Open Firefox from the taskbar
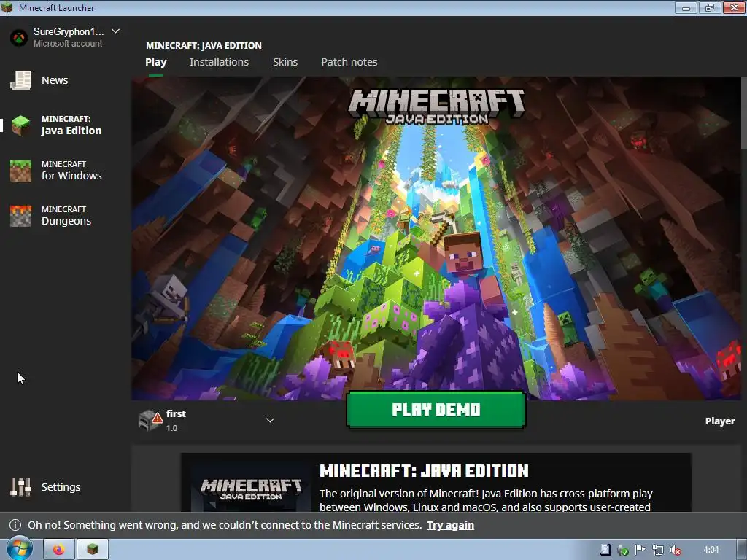The width and height of the screenshot is (747, 560). click(x=59, y=550)
